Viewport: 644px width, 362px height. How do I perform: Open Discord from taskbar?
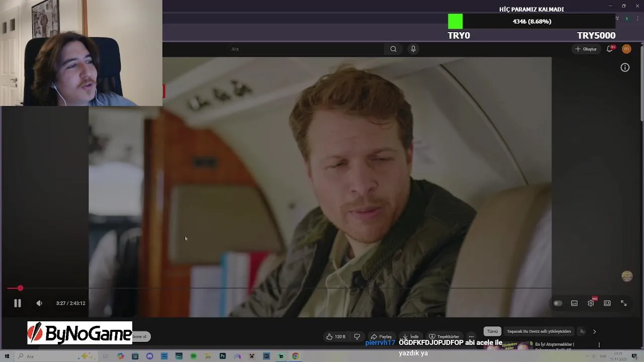(x=149, y=356)
